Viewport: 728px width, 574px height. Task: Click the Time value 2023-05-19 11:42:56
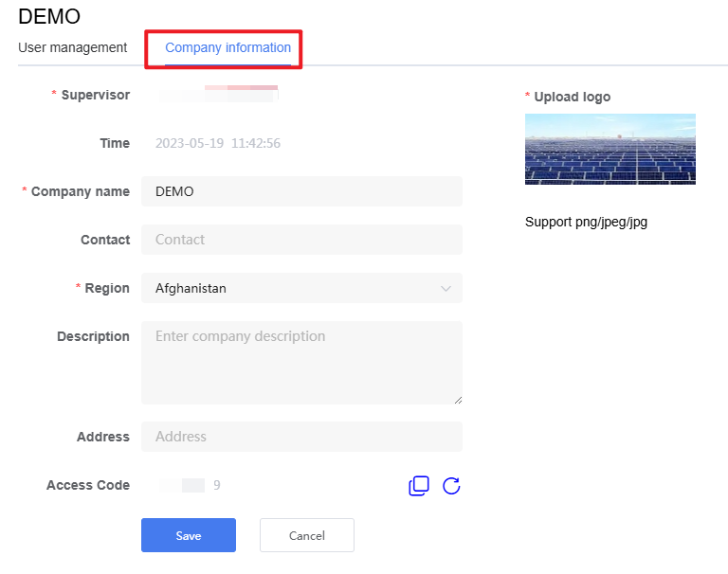(x=218, y=143)
